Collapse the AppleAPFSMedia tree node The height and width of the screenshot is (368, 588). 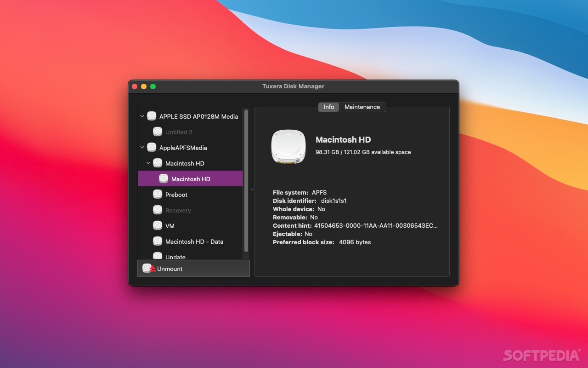(x=142, y=148)
